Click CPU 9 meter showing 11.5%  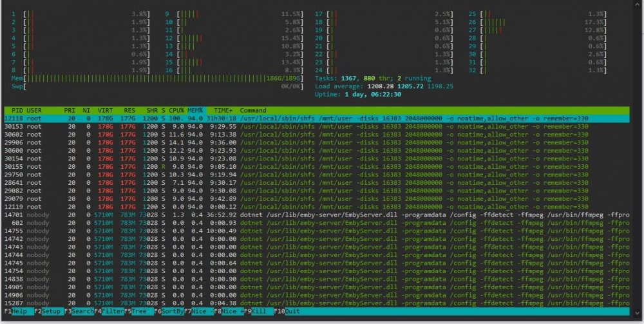click(x=234, y=14)
